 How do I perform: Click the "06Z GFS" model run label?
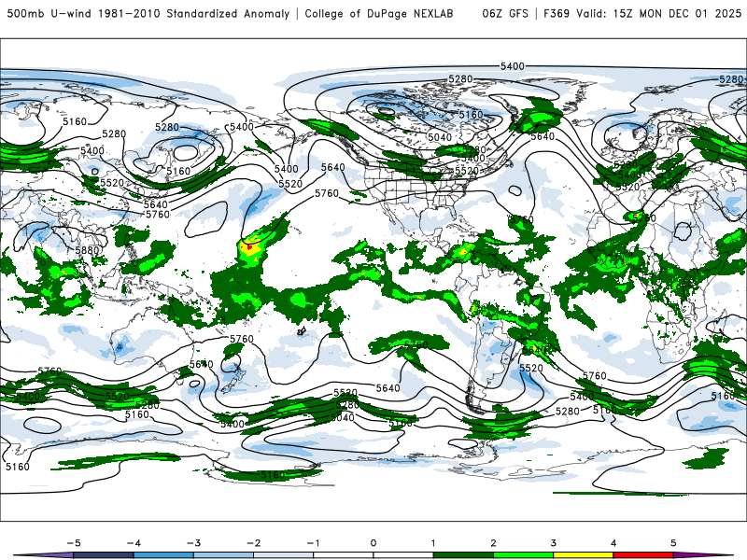click(x=505, y=13)
